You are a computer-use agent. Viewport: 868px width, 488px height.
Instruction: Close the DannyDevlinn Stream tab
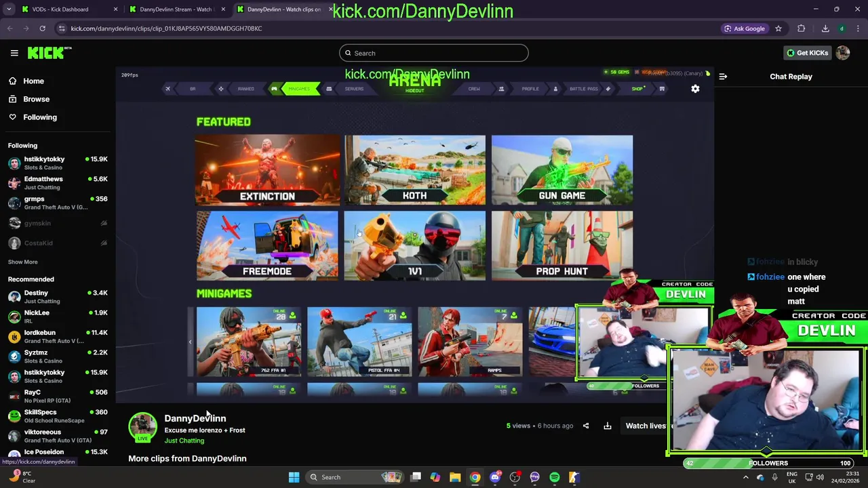(223, 9)
